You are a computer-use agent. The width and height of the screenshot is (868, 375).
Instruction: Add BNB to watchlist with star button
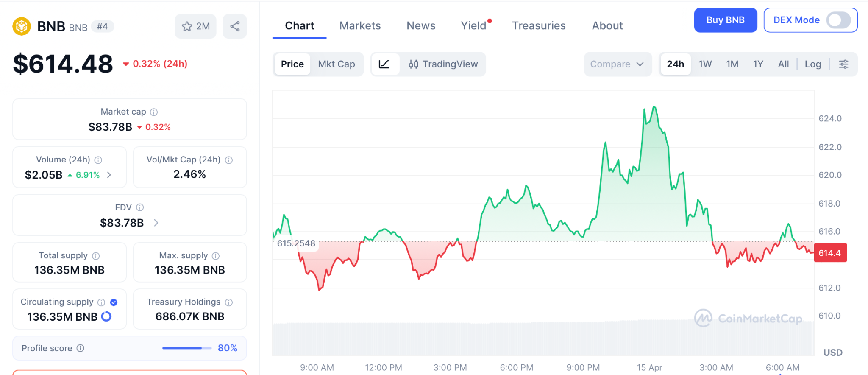(x=195, y=26)
